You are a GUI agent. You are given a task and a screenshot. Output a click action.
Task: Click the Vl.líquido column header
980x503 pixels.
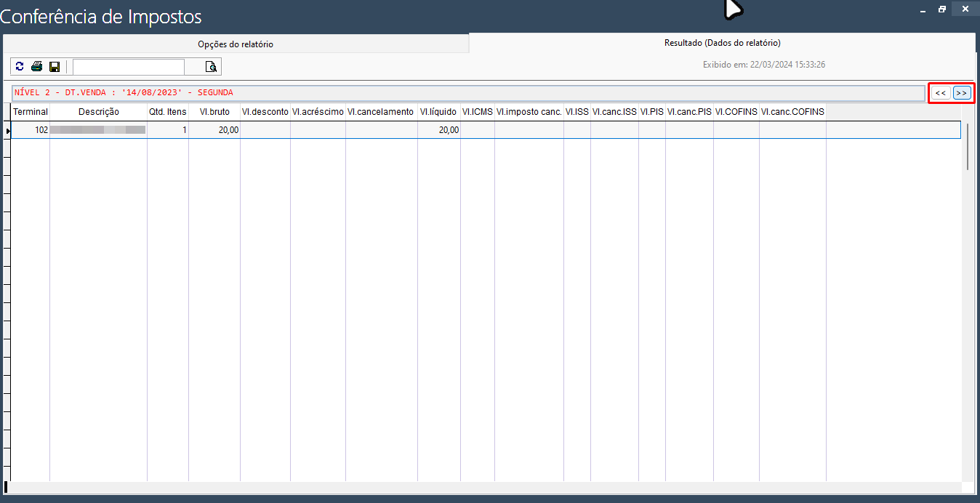point(438,112)
